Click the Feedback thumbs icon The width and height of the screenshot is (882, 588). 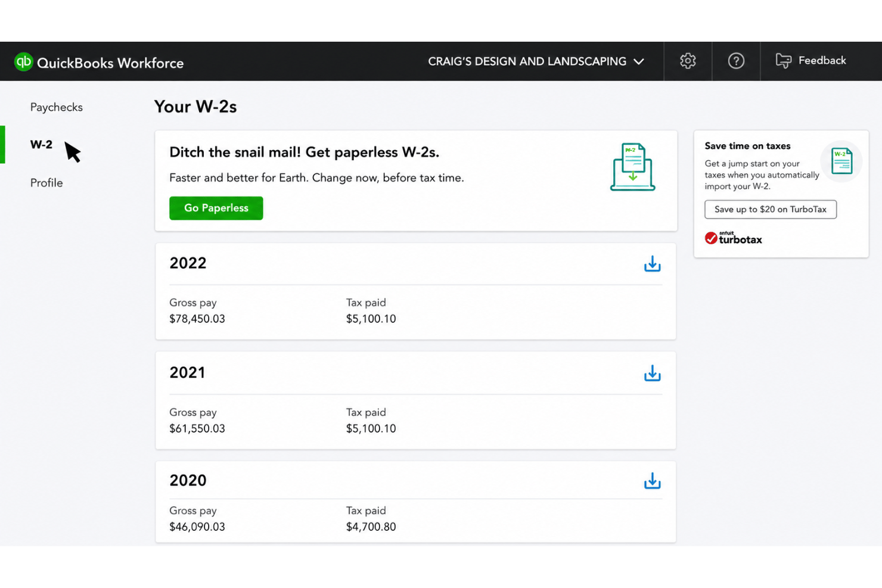pos(783,61)
